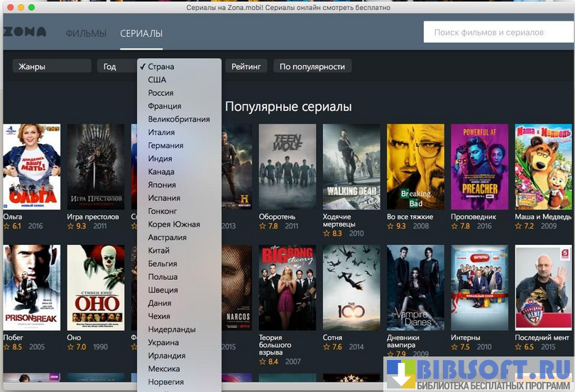
Task: Choose США from the country list
Action: [x=157, y=80]
